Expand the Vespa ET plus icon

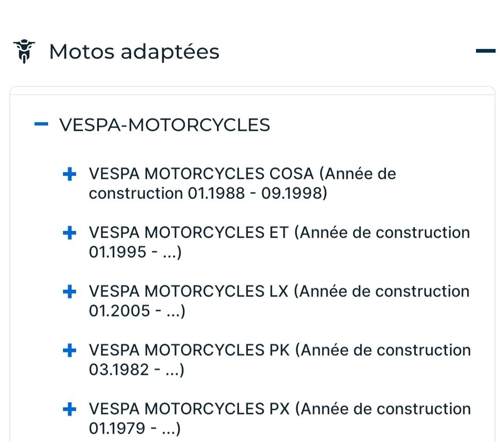[70, 233]
